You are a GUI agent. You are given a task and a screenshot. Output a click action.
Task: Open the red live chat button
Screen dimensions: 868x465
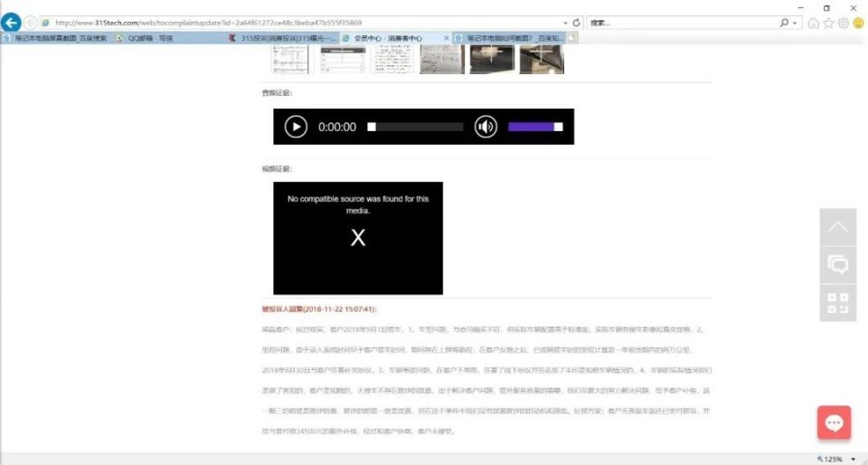point(835,422)
